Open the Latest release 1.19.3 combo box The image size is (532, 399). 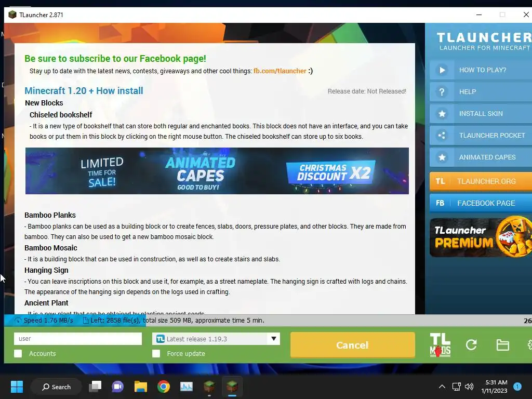click(216, 339)
